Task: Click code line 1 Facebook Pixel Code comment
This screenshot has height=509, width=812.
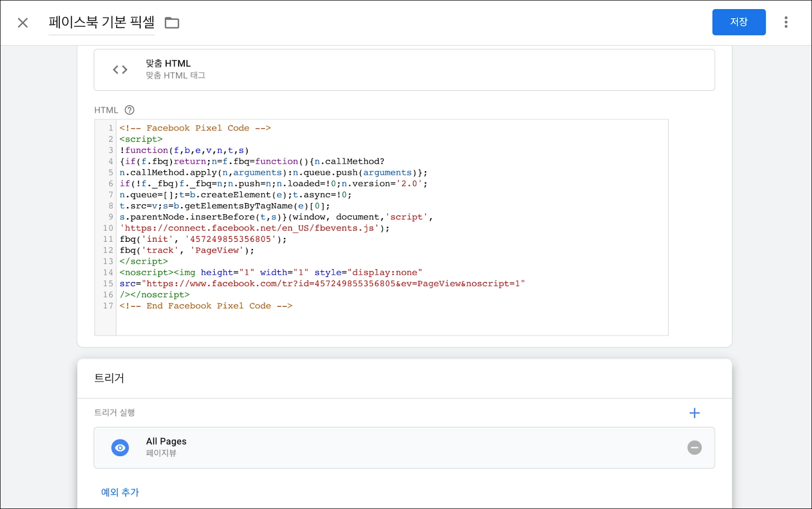Action: (x=195, y=128)
